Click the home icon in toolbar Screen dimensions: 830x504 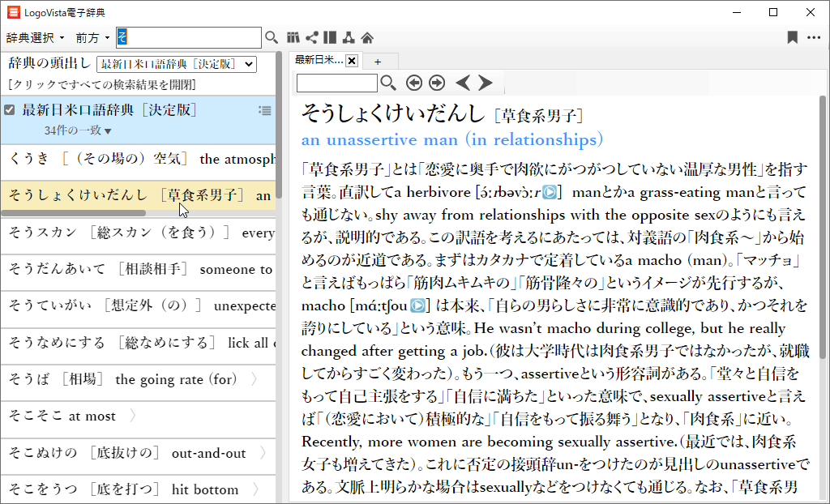[x=367, y=37]
